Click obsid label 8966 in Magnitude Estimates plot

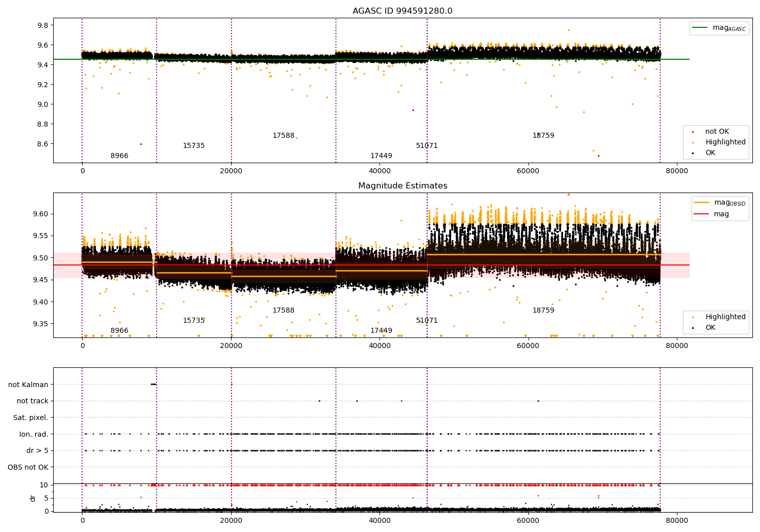pos(120,331)
